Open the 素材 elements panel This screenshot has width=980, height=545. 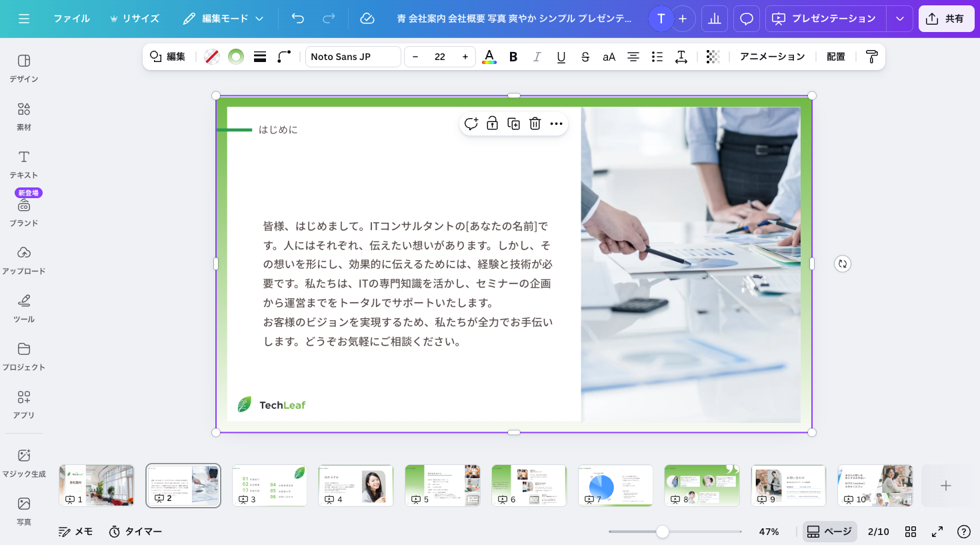(24, 115)
